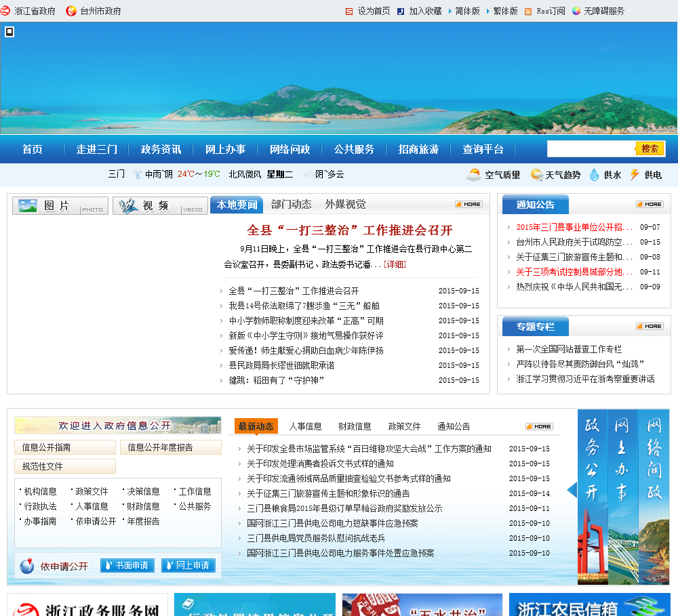
Task: Click the 供电 lightning bolt icon
Action: (635, 175)
